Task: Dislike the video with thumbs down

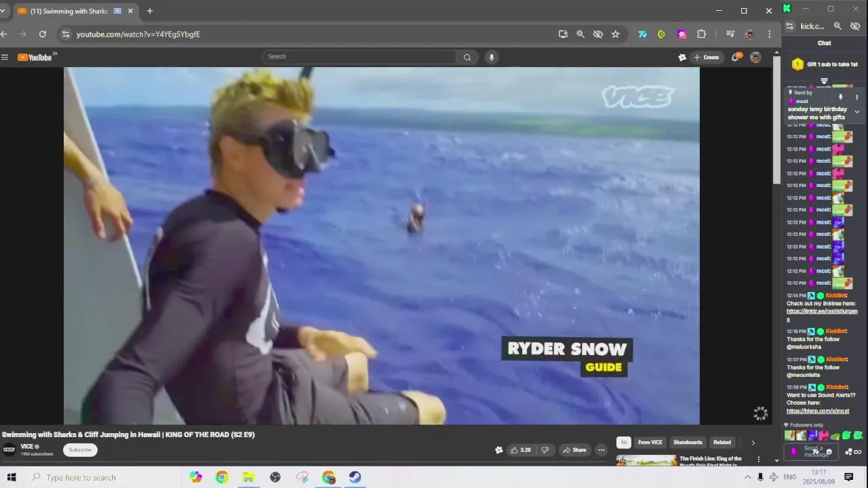Action: coord(545,450)
